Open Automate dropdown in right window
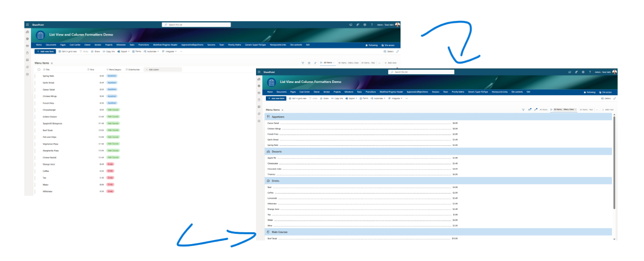Screen dimensions: 644x261 click(378, 98)
